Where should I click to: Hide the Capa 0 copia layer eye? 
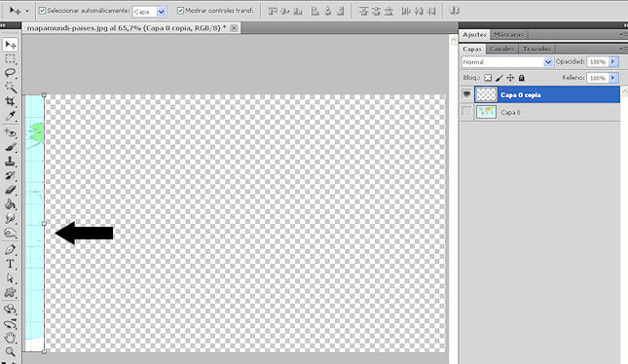pos(466,94)
